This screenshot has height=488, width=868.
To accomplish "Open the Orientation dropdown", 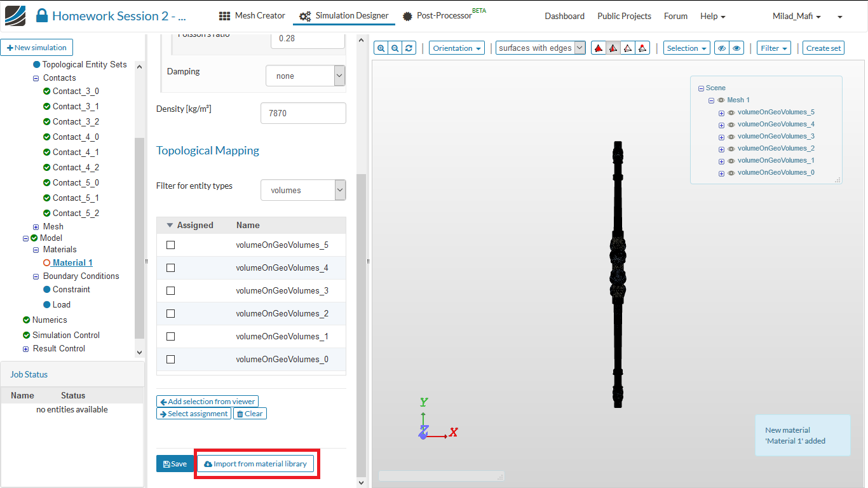I will 457,48.
